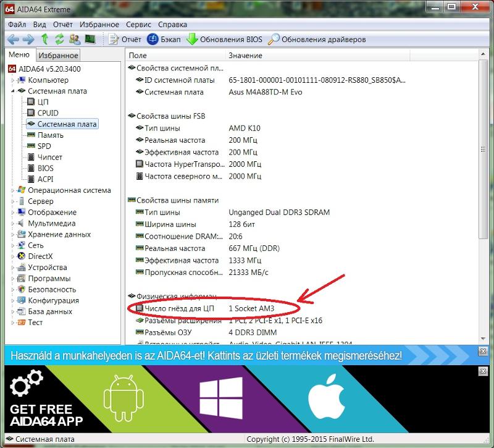Open the Сервис menu
The height and width of the screenshot is (448, 494).
click(x=138, y=25)
